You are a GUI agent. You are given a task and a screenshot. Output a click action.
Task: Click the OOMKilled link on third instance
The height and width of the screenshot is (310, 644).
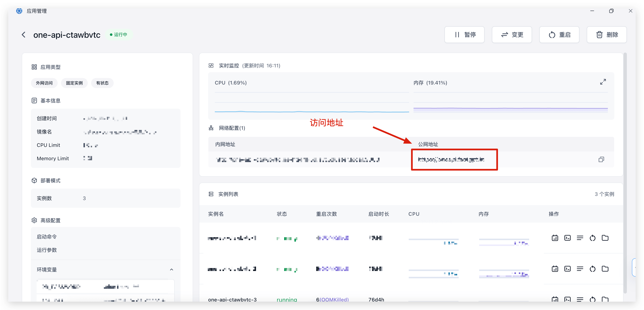click(x=334, y=299)
